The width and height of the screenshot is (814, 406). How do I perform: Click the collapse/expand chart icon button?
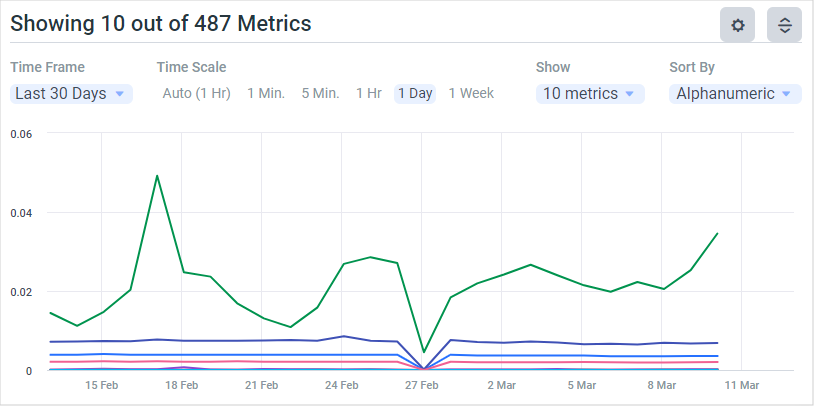784,25
